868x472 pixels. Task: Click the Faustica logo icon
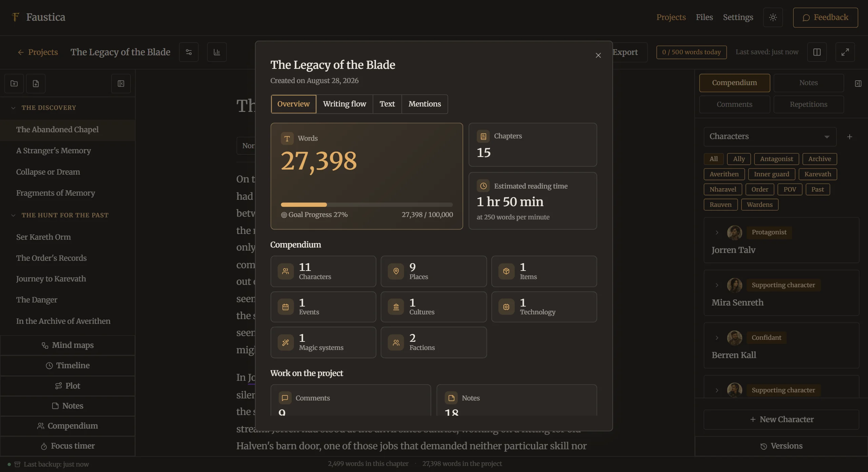point(15,17)
